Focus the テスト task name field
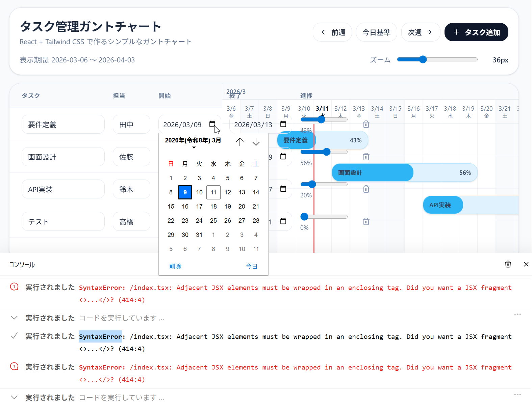Image resolution: width=532 pixels, height=408 pixels. click(63, 221)
